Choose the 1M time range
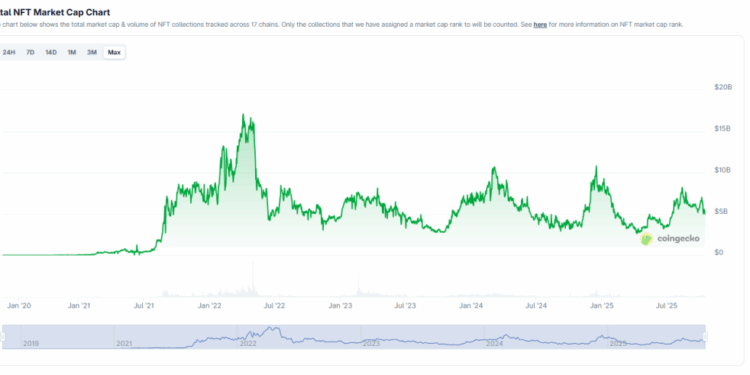This screenshot has height=375, width=750. coord(72,53)
